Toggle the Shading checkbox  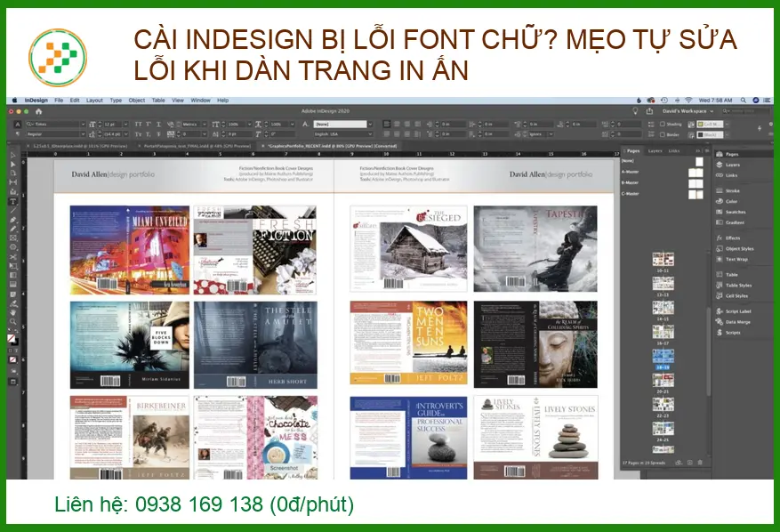coord(662,124)
